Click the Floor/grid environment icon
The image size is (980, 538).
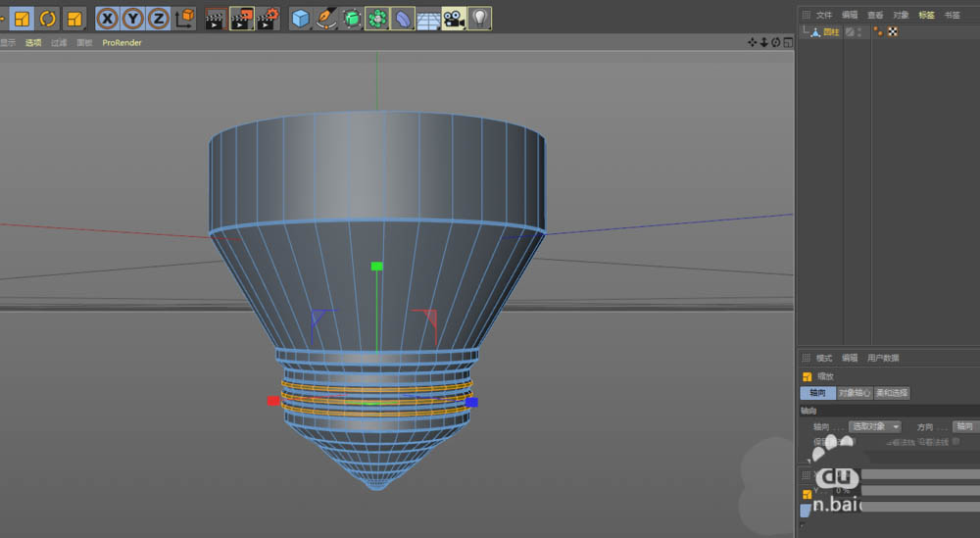click(428, 19)
